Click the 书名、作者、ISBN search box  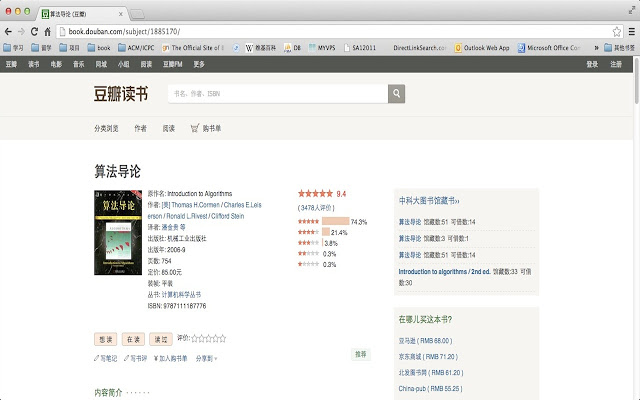pyautogui.click(x=278, y=93)
